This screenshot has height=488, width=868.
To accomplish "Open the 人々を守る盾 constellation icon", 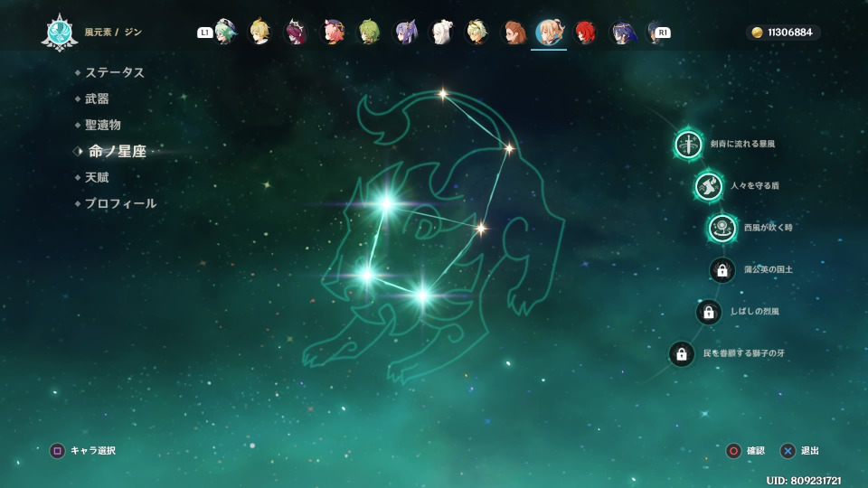I will (709, 186).
